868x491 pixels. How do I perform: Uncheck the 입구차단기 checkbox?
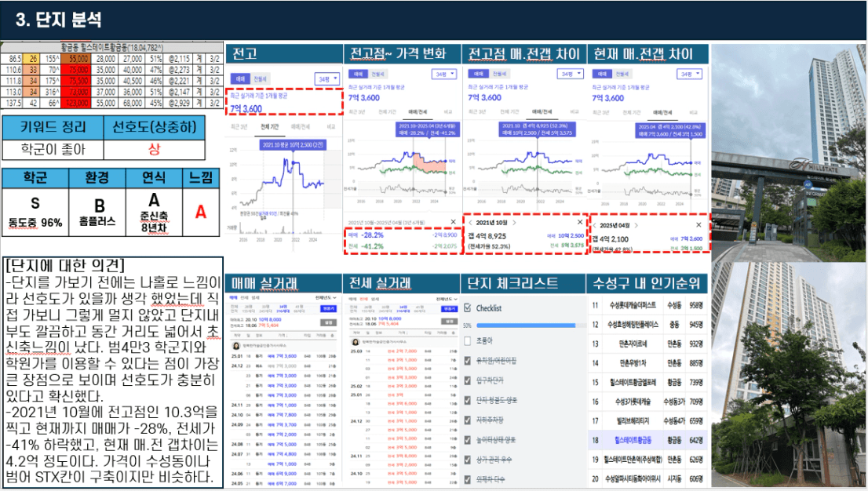tap(468, 380)
